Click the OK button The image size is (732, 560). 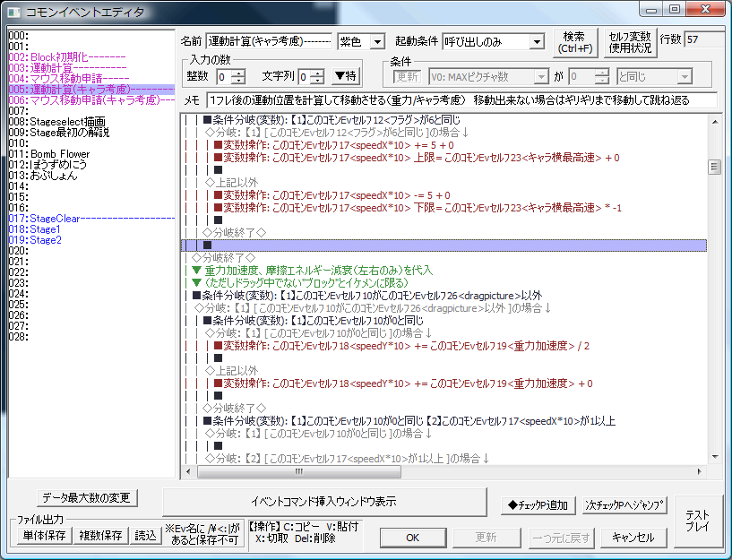click(413, 538)
